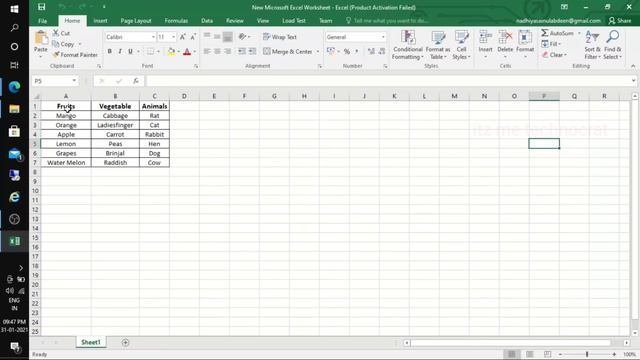This screenshot has height=360, width=640.
Task: Click Increase Decimal icon
Action: [x=371, y=51]
